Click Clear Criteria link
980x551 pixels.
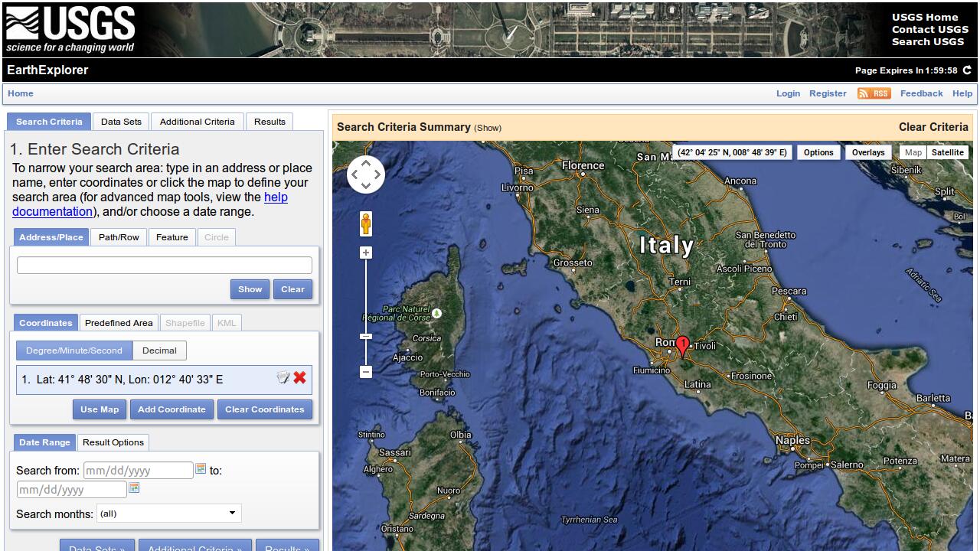tap(933, 127)
